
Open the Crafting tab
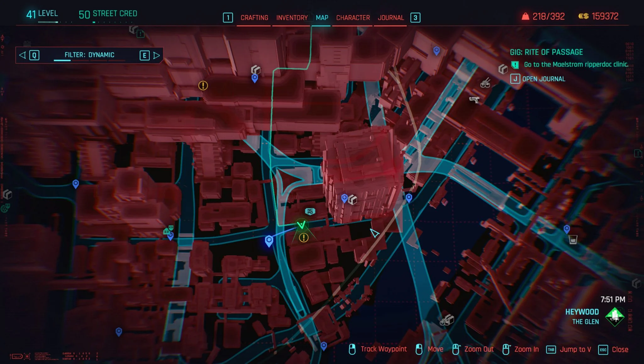[254, 18]
